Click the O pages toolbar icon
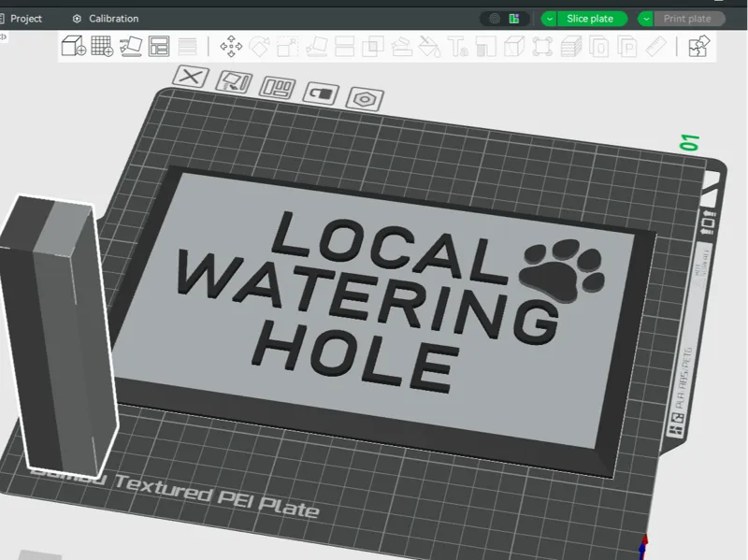Viewport: 748px width, 560px height. pos(598,46)
